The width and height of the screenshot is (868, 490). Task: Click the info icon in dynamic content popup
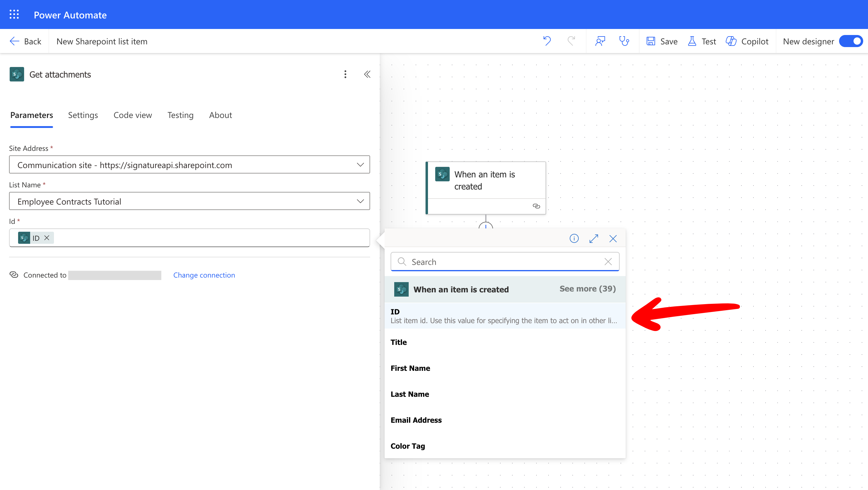[x=574, y=239]
